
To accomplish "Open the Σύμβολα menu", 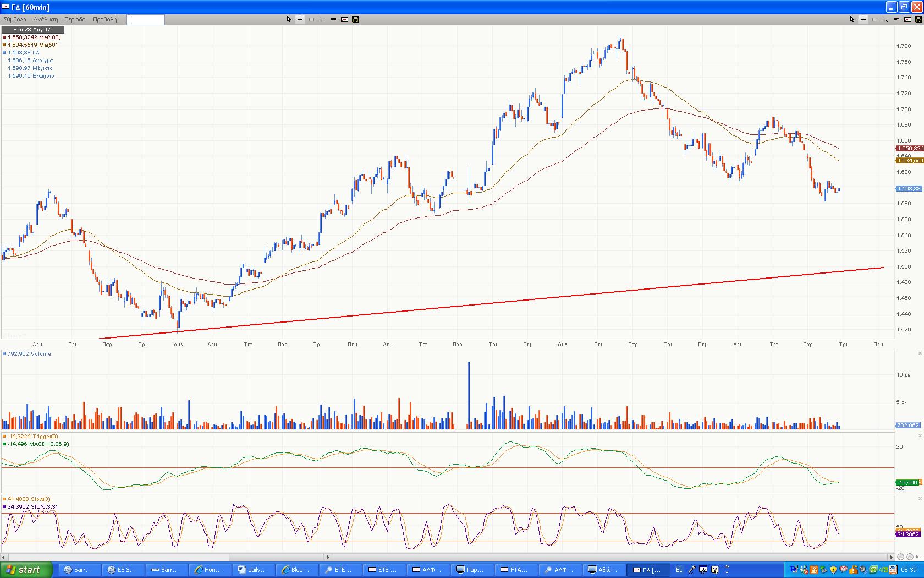I will [x=15, y=19].
